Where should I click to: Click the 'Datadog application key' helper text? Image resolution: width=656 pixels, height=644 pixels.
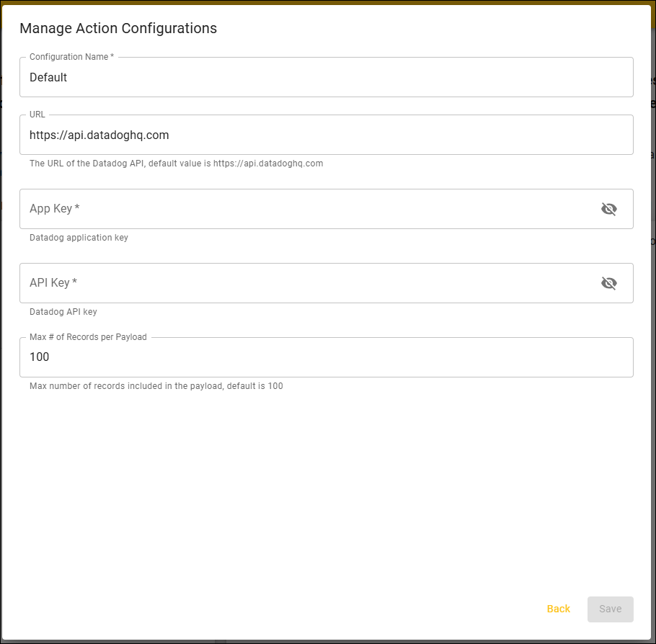click(x=79, y=238)
